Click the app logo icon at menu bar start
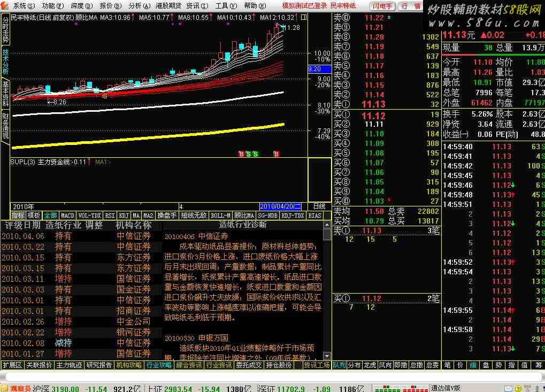The height and width of the screenshot is (392, 545). [4, 5]
